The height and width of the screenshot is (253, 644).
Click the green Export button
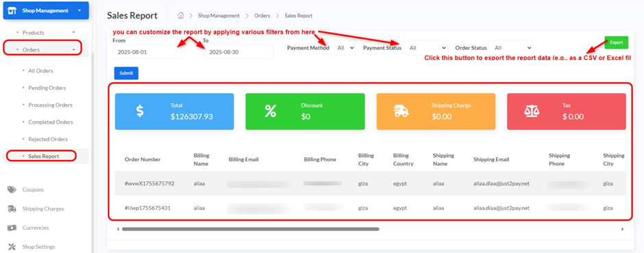click(616, 42)
